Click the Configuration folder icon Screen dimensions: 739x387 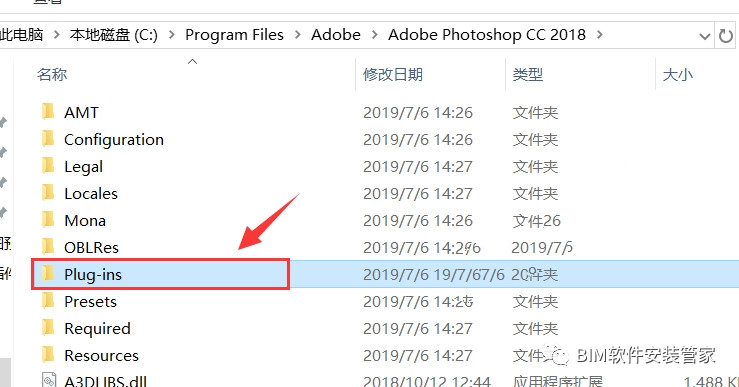pyautogui.click(x=48, y=139)
